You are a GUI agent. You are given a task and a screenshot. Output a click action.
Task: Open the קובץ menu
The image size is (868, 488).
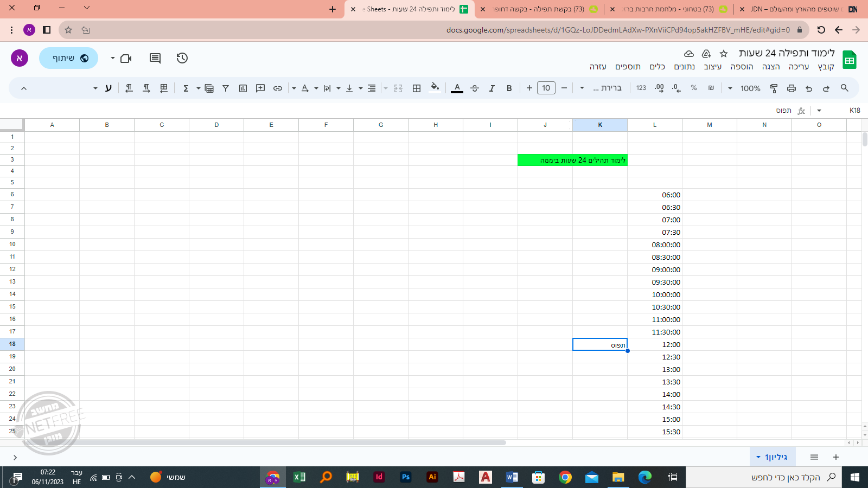pyautogui.click(x=826, y=67)
